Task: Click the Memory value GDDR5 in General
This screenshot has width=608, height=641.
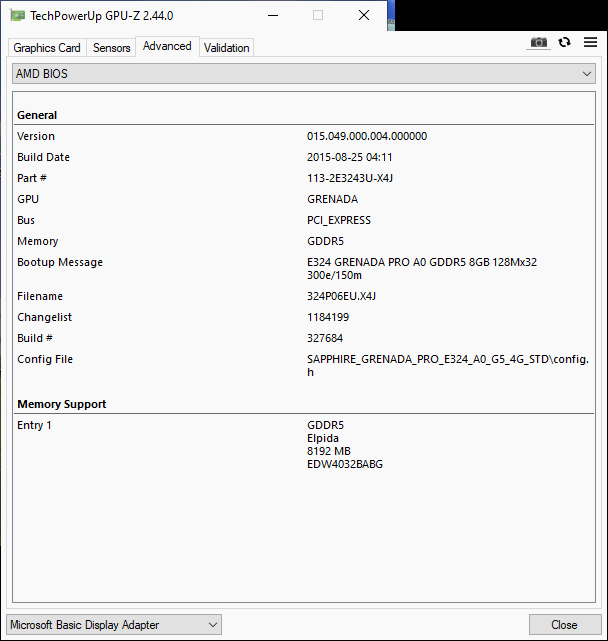Action: pos(325,241)
